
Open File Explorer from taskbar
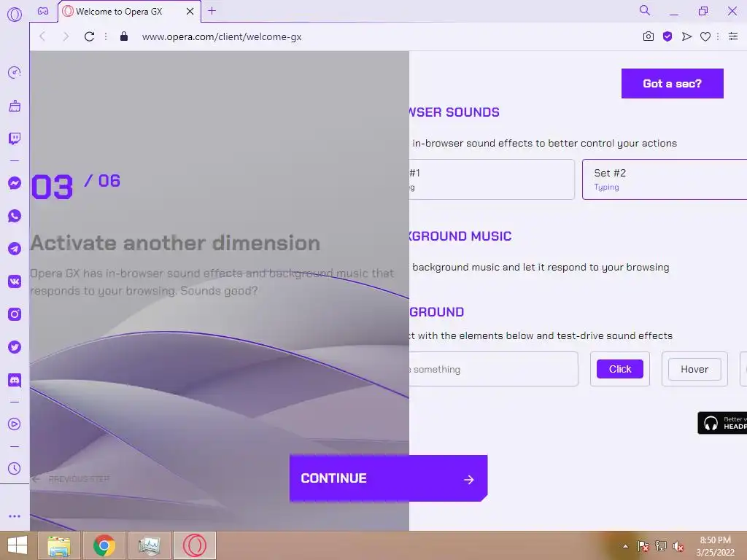click(58, 545)
